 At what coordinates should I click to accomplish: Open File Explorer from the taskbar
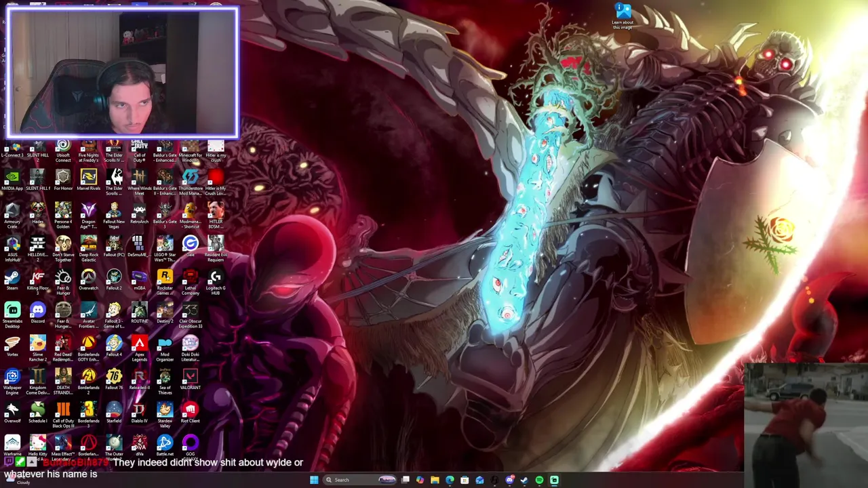click(435, 480)
